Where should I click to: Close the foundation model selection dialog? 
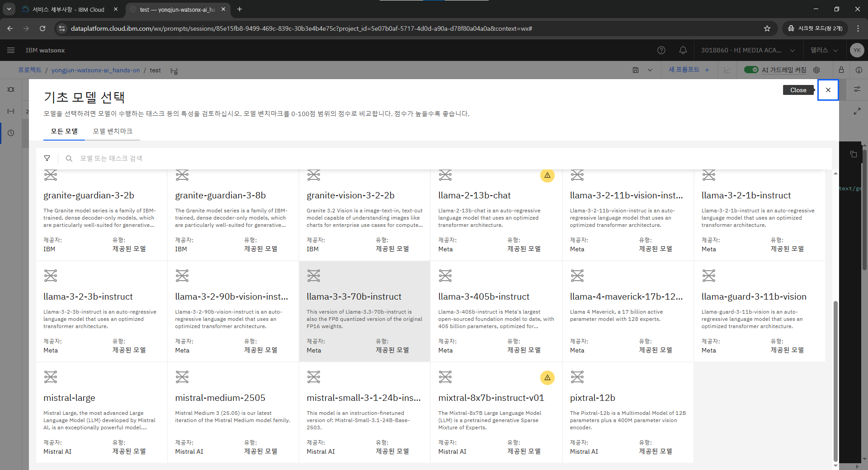[828, 90]
